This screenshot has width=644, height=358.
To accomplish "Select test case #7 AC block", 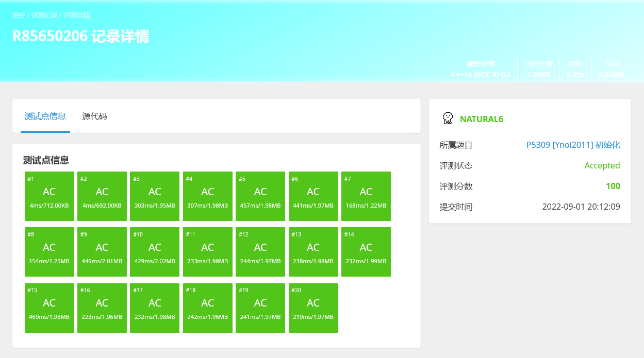I will point(366,196).
